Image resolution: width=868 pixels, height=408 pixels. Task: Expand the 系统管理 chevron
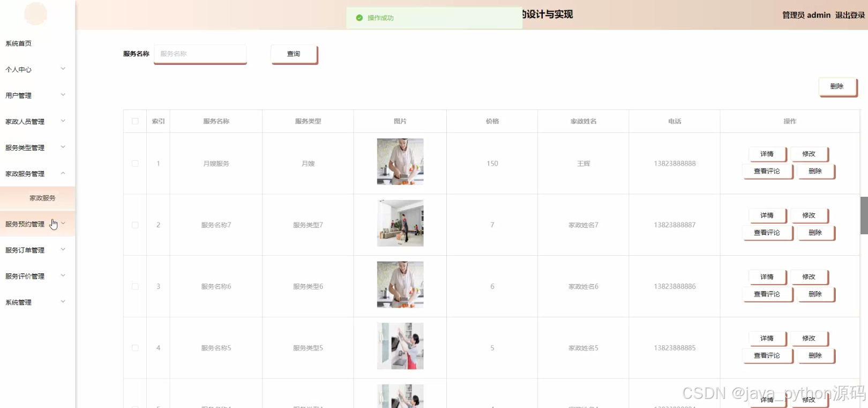click(x=63, y=302)
